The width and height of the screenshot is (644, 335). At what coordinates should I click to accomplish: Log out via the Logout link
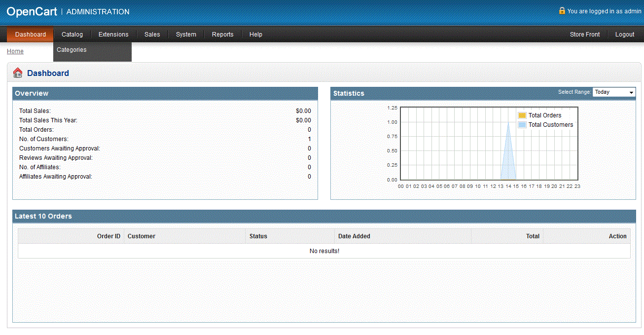625,35
